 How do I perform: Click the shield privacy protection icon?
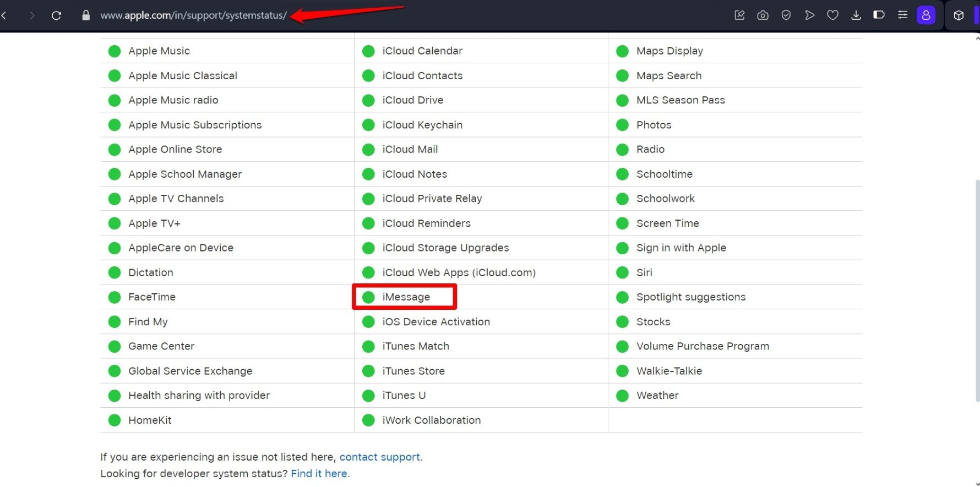coord(786,15)
